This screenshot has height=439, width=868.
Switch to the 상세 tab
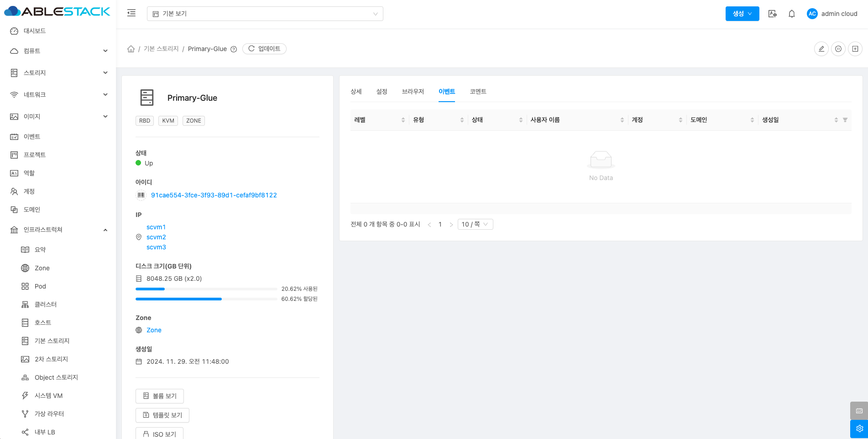(x=356, y=92)
